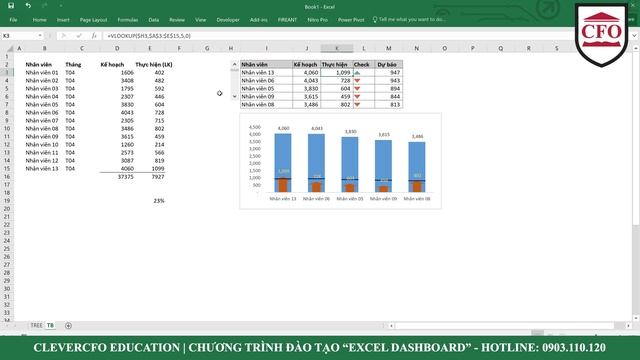Switch to the View tab
Image resolution: width=640 pixels, height=360 pixels.
click(200, 20)
